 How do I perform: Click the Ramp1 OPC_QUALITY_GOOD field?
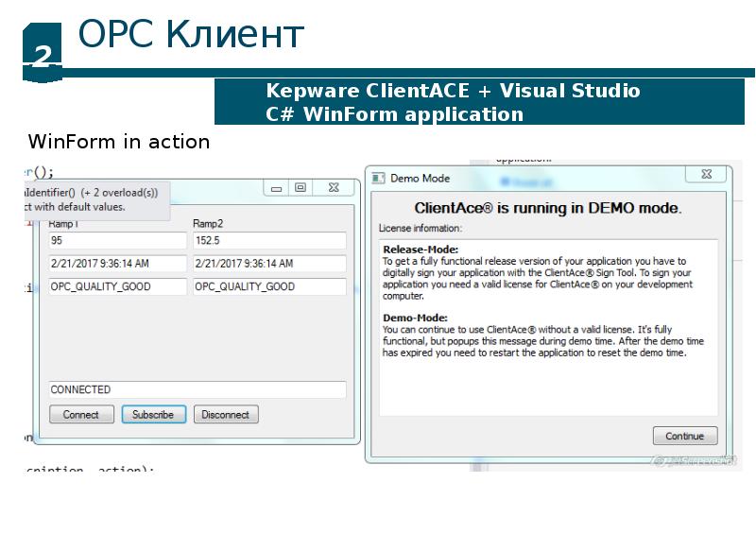[117, 286]
